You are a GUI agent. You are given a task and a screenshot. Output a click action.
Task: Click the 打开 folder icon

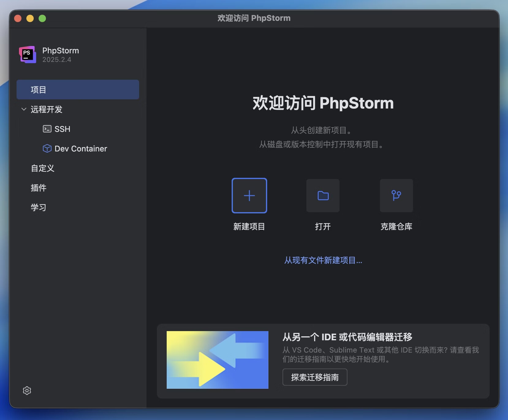[x=323, y=195]
